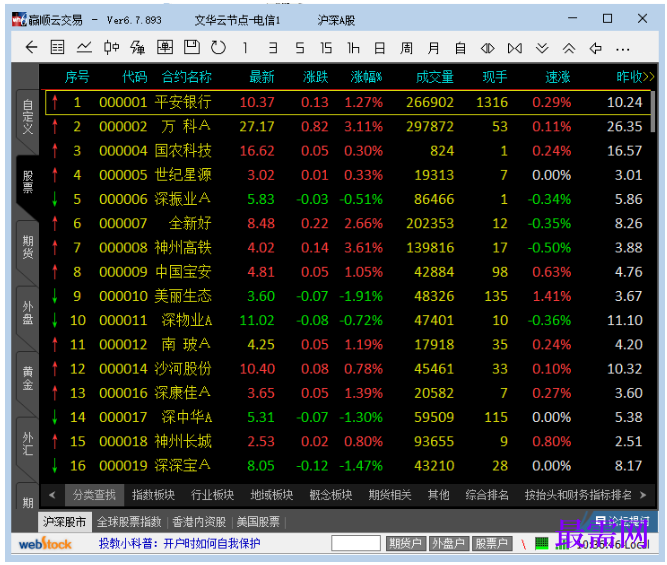
Task: Select the 3-minute period button
Action: click(x=273, y=48)
